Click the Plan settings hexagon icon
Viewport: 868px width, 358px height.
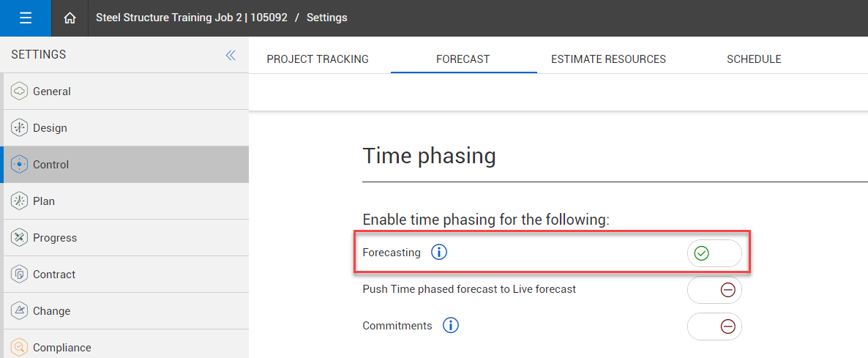(x=20, y=201)
